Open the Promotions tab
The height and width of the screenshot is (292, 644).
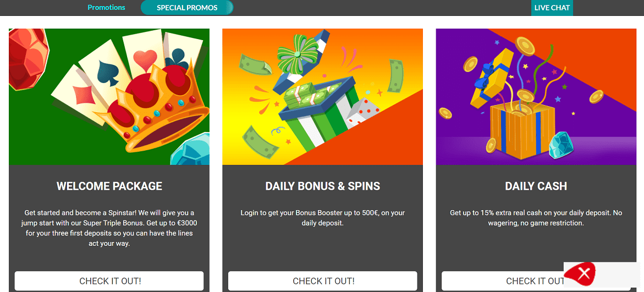pyautogui.click(x=106, y=8)
